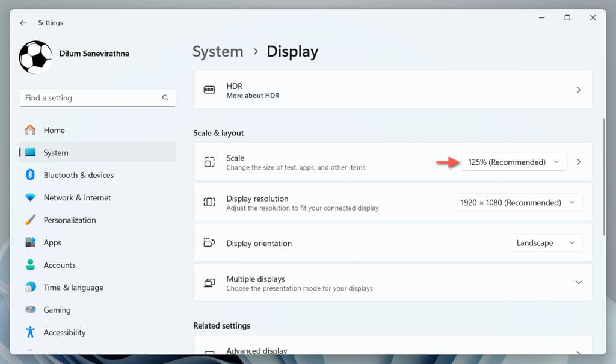Click the System breadcrumb link

(218, 52)
